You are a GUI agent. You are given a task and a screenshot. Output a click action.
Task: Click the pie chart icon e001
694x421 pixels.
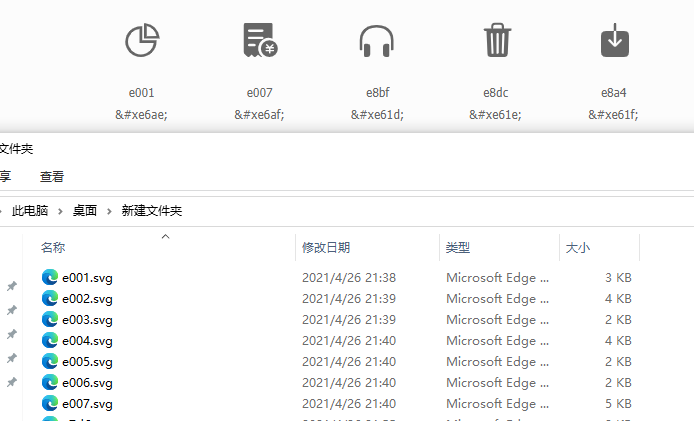pos(142,40)
